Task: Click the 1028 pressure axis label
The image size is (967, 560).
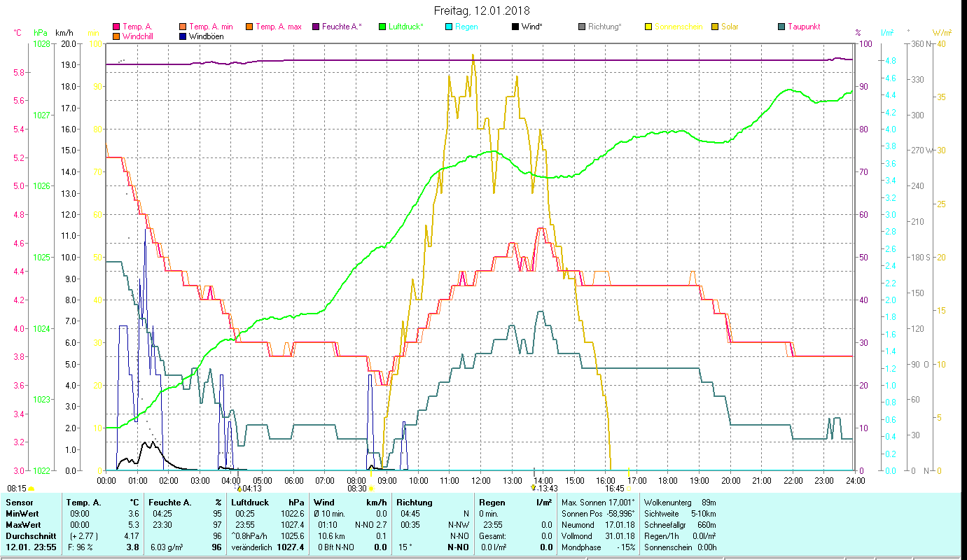Action: pyautogui.click(x=42, y=43)
